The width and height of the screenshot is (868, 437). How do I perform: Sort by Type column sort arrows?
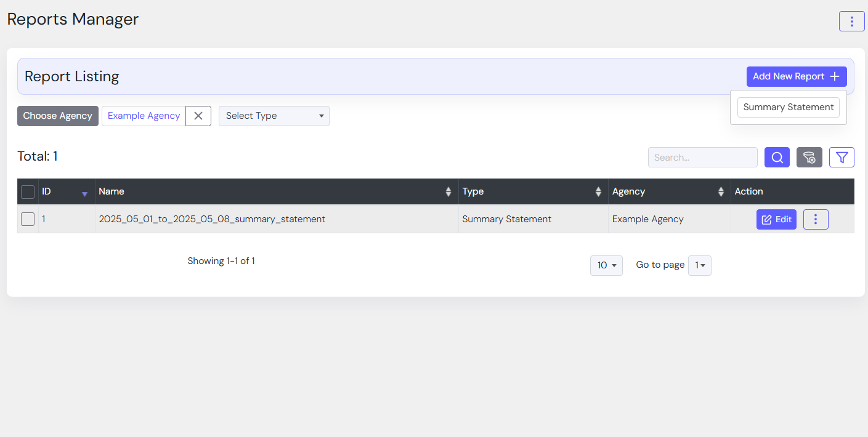598,192
